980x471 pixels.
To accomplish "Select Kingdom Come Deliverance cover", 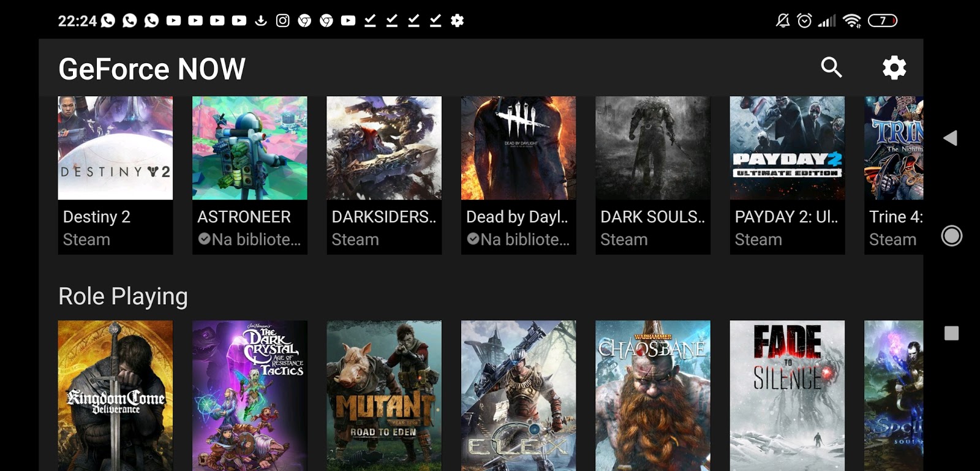I will [115, 396].
